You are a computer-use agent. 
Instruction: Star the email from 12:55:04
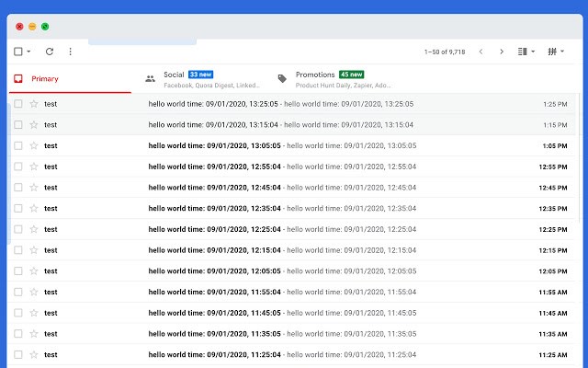tap(34, 167)
